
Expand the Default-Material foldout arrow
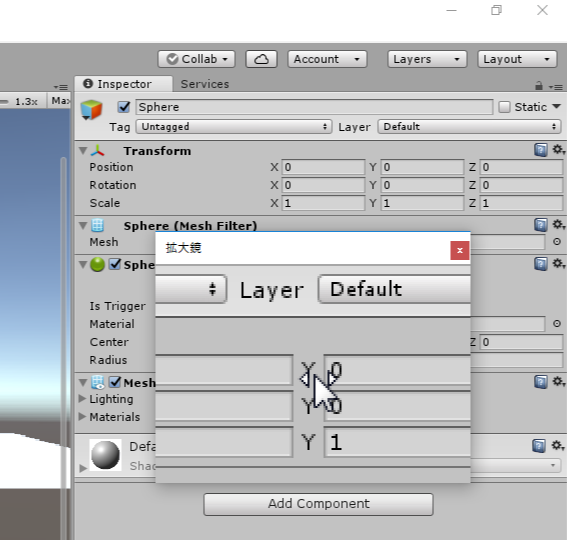[83, 468]
